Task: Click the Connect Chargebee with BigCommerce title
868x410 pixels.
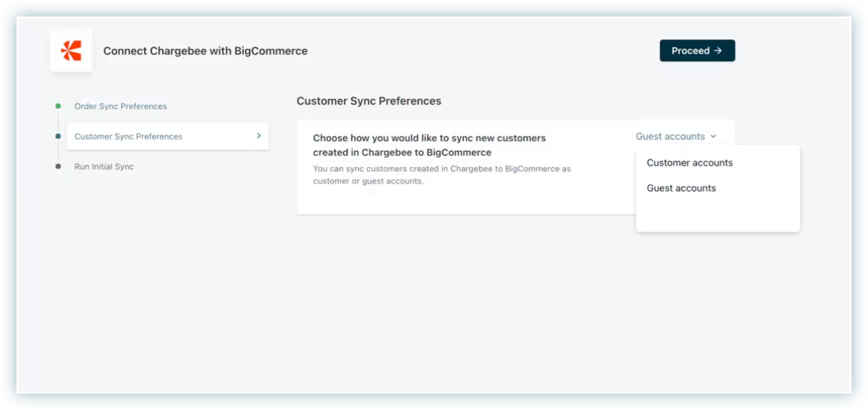Action: click(205, 51)
